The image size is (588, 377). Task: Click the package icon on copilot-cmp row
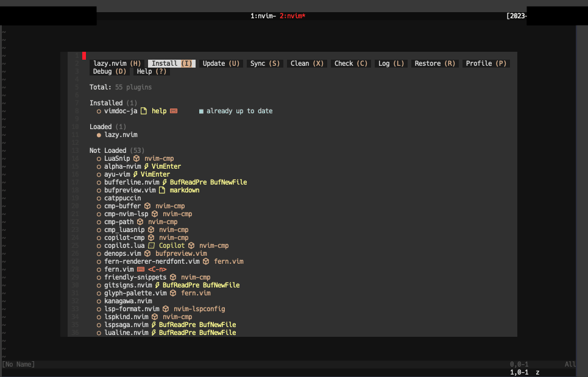[151, 238]
